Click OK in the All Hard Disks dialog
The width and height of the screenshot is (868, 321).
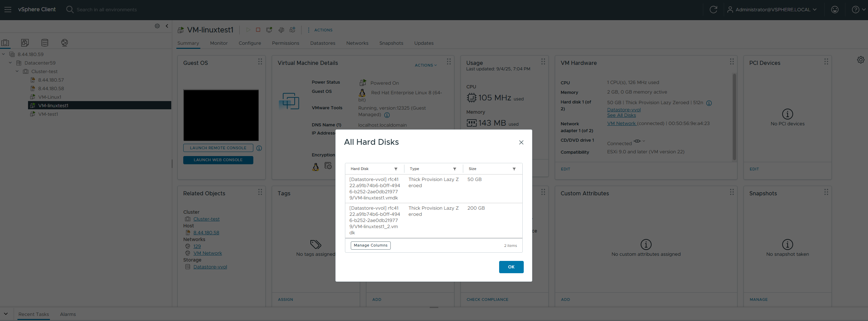coord(511,267)
